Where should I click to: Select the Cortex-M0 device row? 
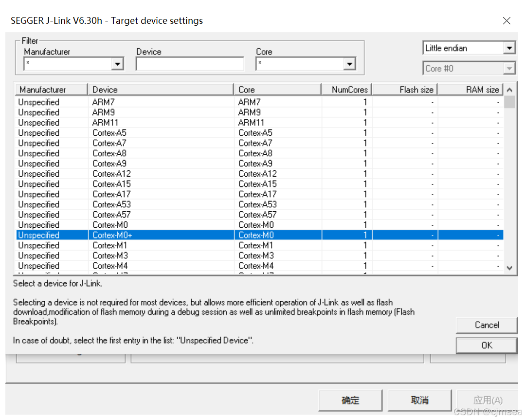[x=260, y=225]
